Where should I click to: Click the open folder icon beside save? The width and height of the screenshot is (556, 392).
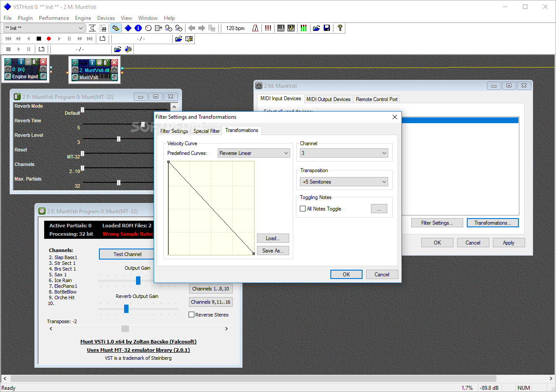[317, 28]
